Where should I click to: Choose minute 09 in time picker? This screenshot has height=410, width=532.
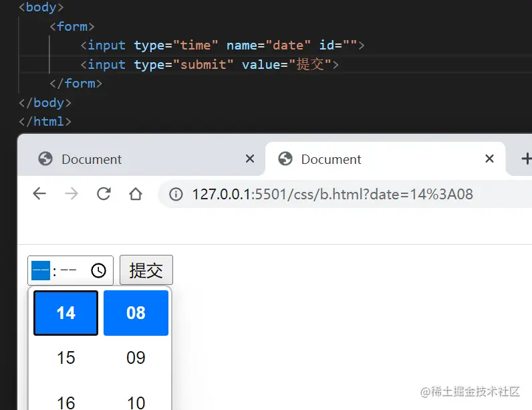coord(136,358)
